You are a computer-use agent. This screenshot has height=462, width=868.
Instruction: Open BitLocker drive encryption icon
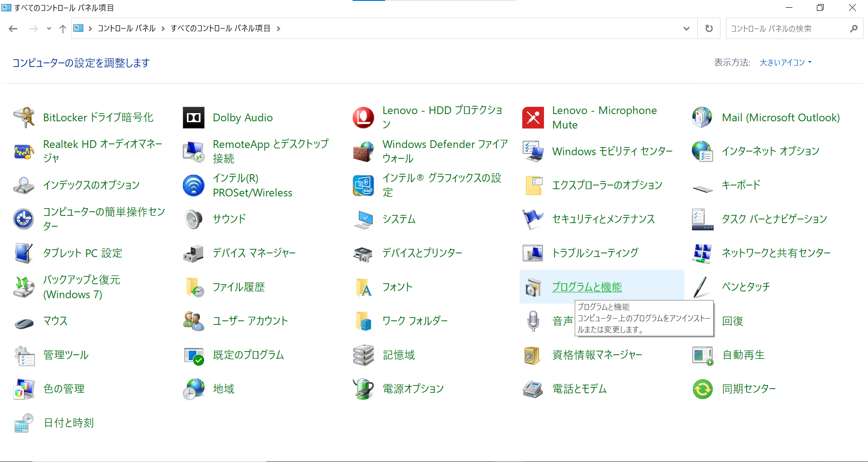pyautogui.click(x=24, y=118)
